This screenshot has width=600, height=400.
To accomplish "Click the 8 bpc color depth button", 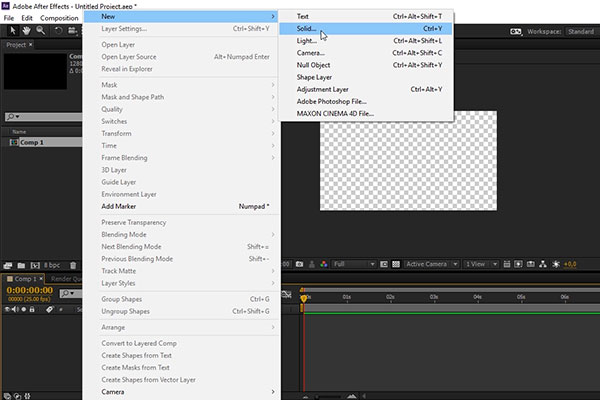I will click(x=52, y=265).
